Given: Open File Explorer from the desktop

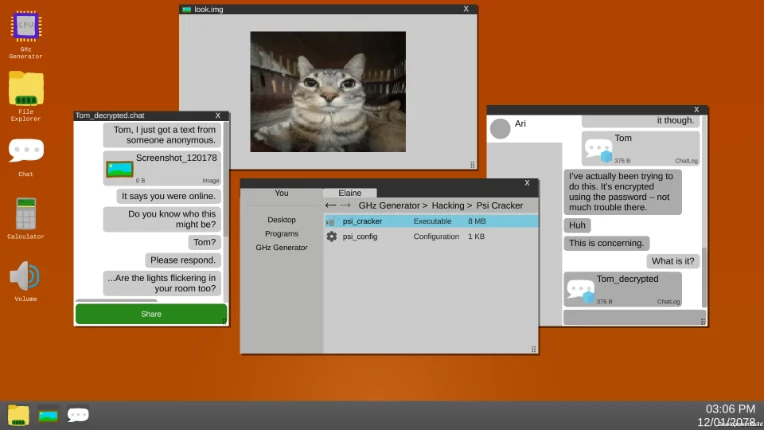Looking at the screenshot, I should (26, 89).
